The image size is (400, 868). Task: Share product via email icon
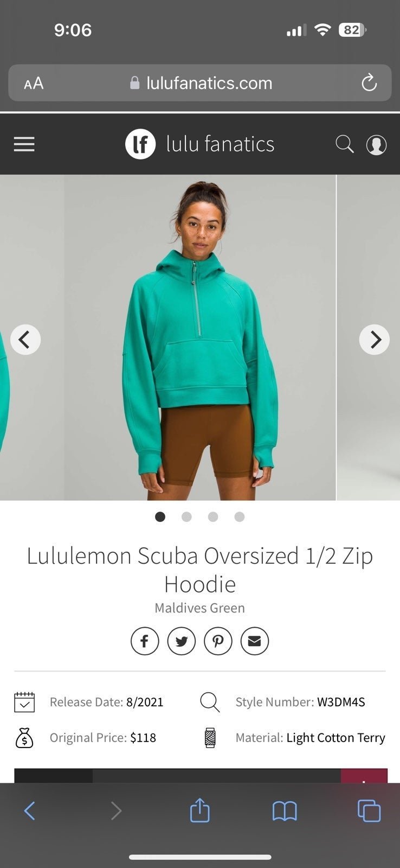(255, 641)
